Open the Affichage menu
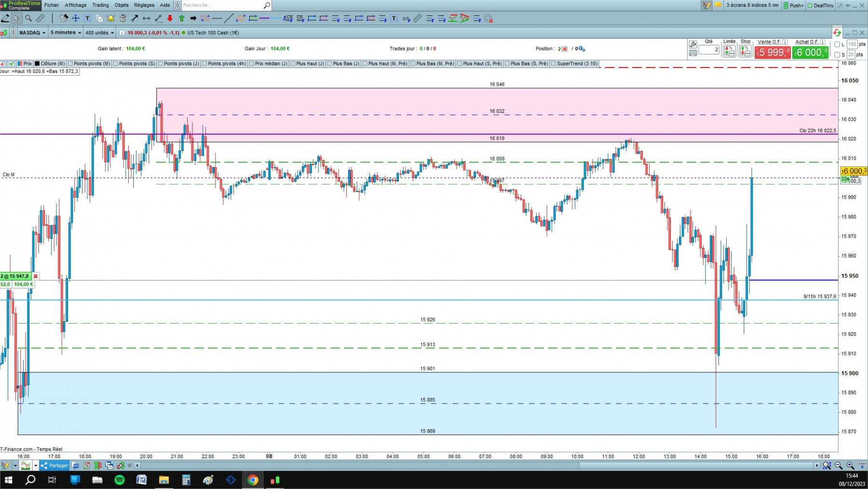This screenshot has height=489, width=868. [76, 5]
